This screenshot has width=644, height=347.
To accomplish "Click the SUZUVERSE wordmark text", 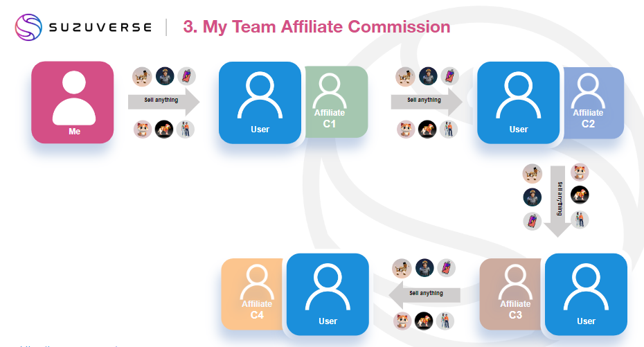I will coord(100,28).
